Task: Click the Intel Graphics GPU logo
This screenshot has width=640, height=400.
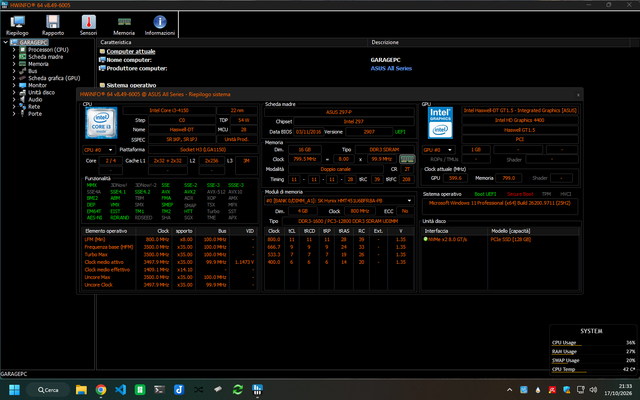Action: 440,122
